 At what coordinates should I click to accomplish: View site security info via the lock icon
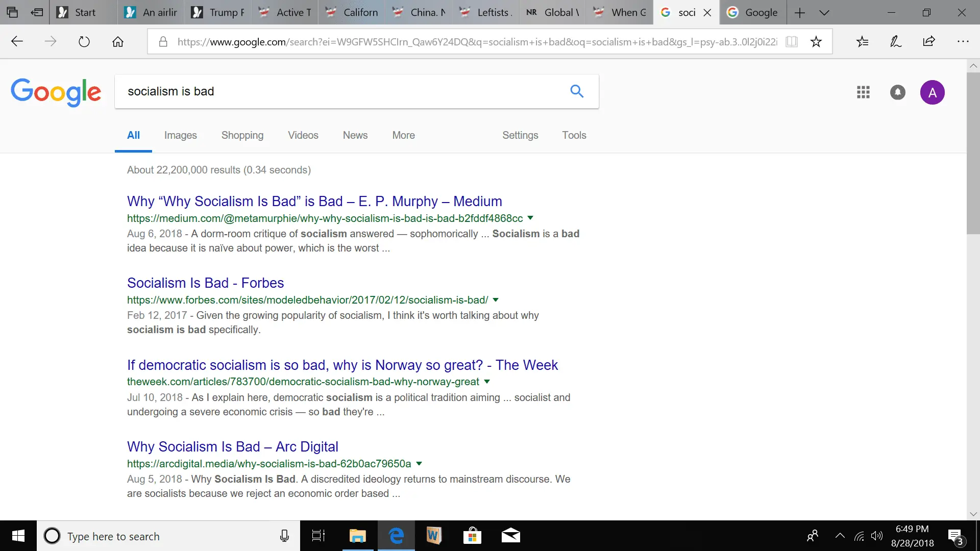point(164,41)
